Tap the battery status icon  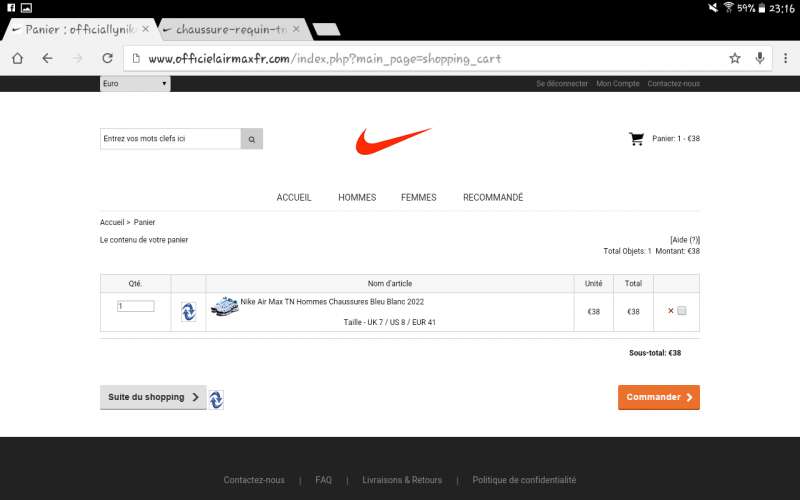(x=761, y=8)
